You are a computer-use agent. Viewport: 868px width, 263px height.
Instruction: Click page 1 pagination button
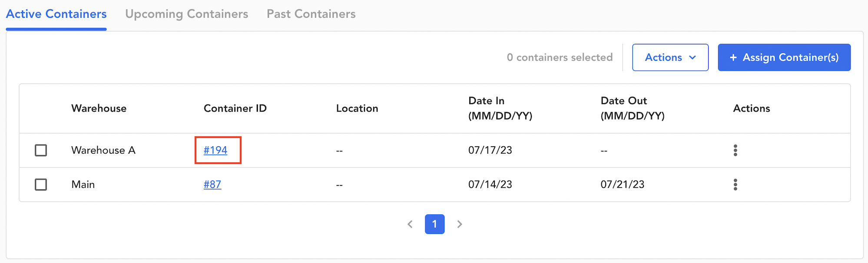(434, 224)
